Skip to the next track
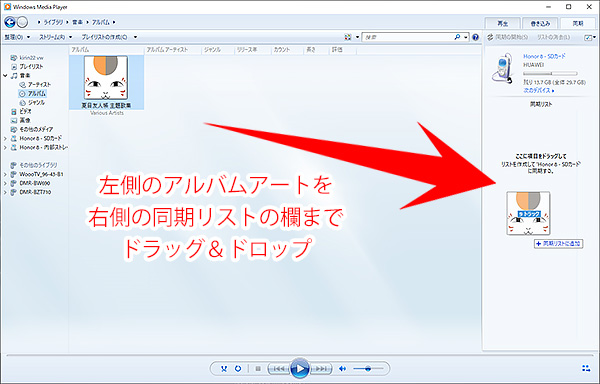Screen dimensions: 600x384 pyautogui.click(x=321, y=369)
